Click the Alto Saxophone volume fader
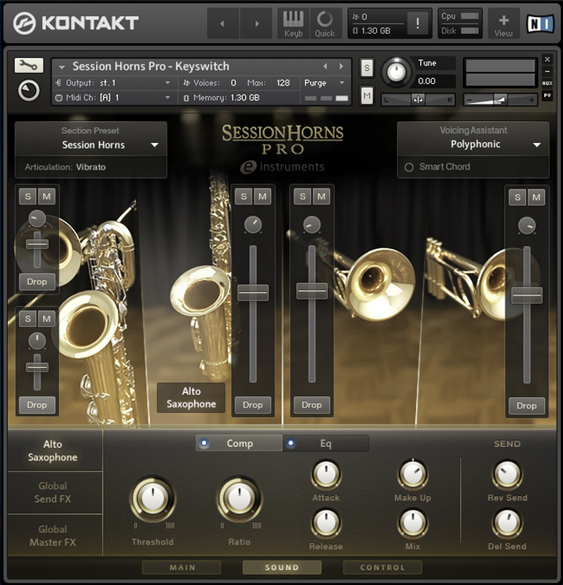This screenshot has height=585, width=563. (x=253, y=292)
